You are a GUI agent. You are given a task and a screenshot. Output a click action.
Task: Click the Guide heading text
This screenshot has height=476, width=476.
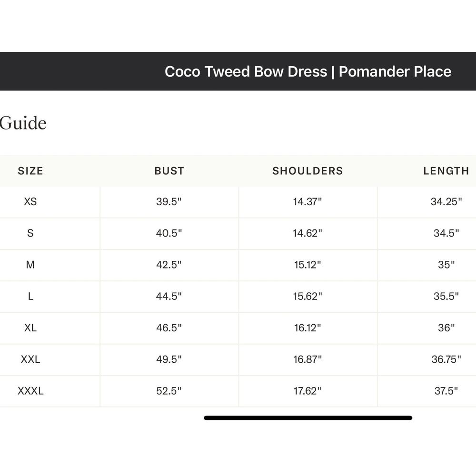23,123
